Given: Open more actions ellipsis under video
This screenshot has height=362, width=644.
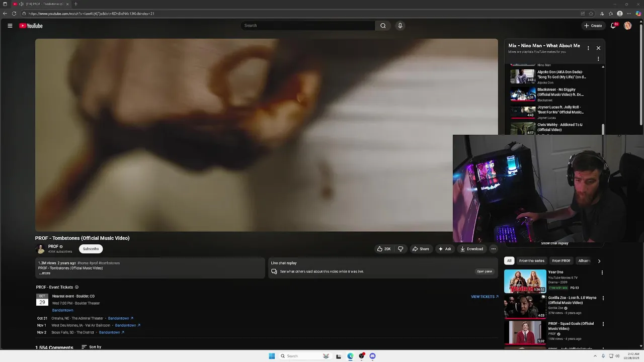Looking at the screenshot, I should click(x=494, y=249).
